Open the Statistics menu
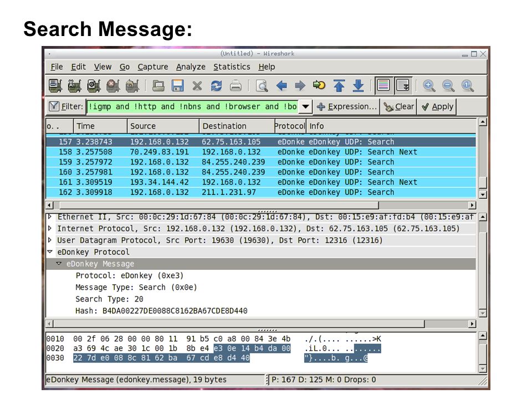The height and width of the screenshot is (399, 532). [x=232, y=67]
